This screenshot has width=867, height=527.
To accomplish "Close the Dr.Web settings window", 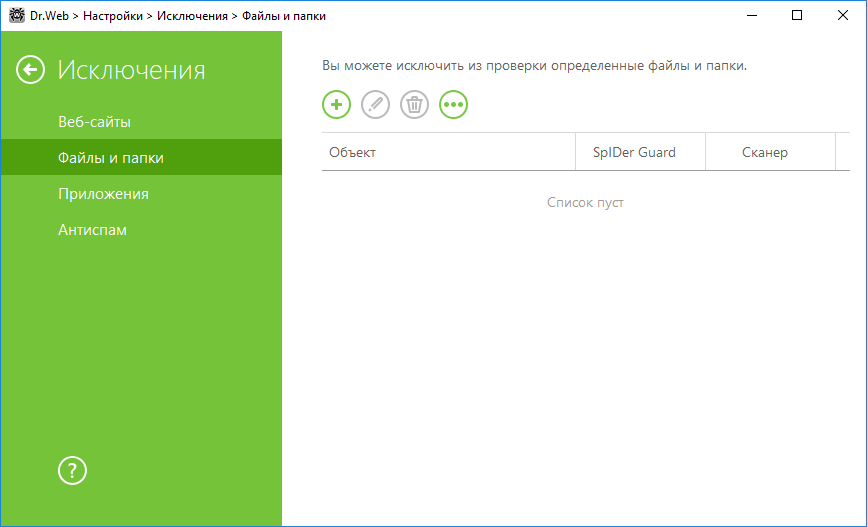I will coord(843,15).
